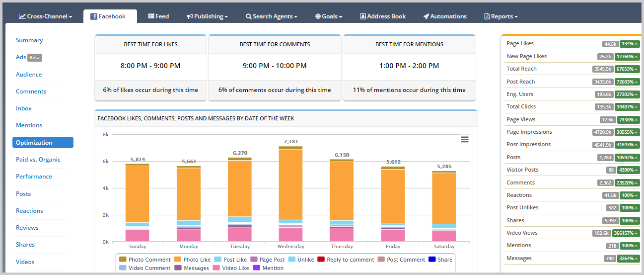Select Paid vs. Organic in sidebar
644x275 pixels.
(x=38, y=160)
